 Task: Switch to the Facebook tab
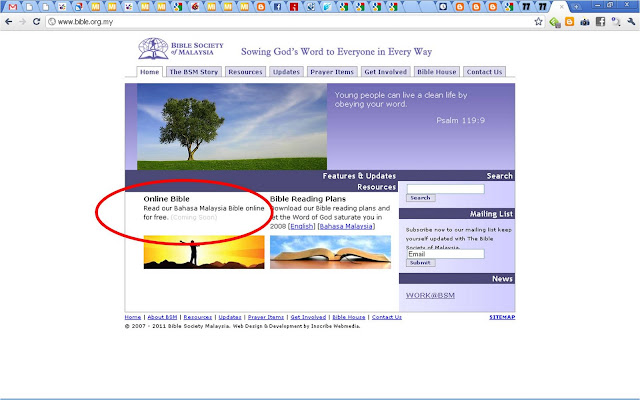tap(277, 7)
